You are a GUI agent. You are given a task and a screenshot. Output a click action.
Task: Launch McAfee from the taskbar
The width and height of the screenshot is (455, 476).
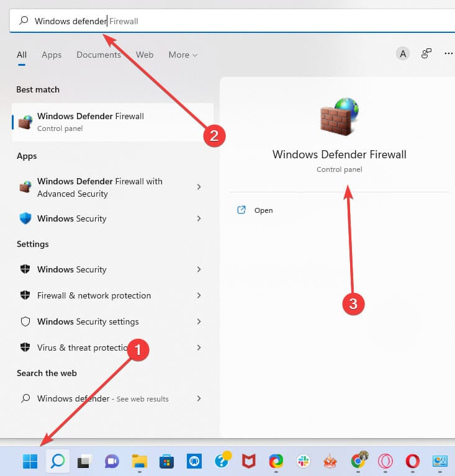click(x=249, y=462)
